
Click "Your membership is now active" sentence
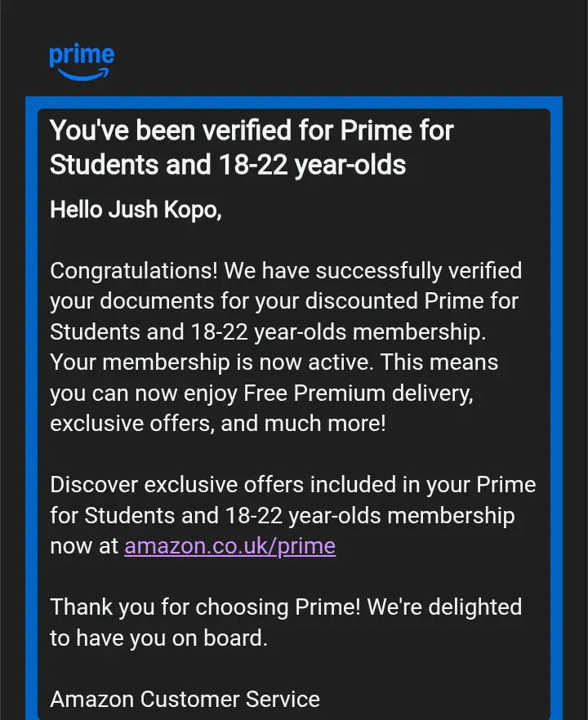(x=211, y=362)
